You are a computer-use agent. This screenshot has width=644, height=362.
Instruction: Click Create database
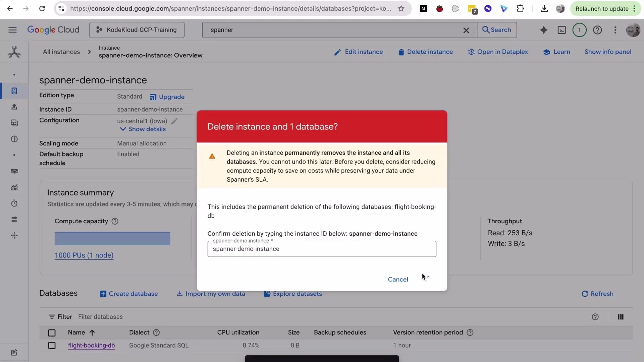pos(129,294)
